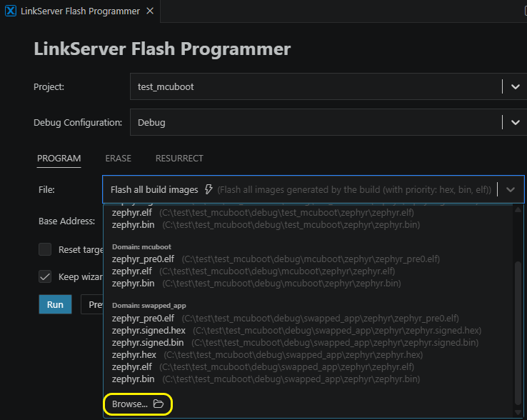The image size is (527, 420).
Task: Click the Domain: mcuboot group header
Action: (141, 247)
